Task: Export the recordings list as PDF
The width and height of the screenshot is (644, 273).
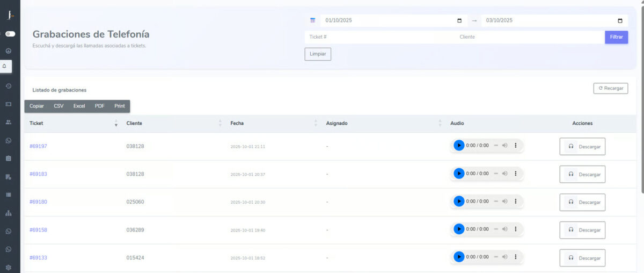Action: [100, 106]
